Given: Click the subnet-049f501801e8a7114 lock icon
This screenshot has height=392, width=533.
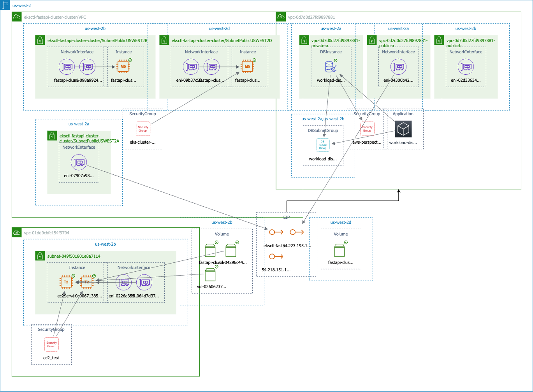Looking at the screenshot, I should 40,256.
